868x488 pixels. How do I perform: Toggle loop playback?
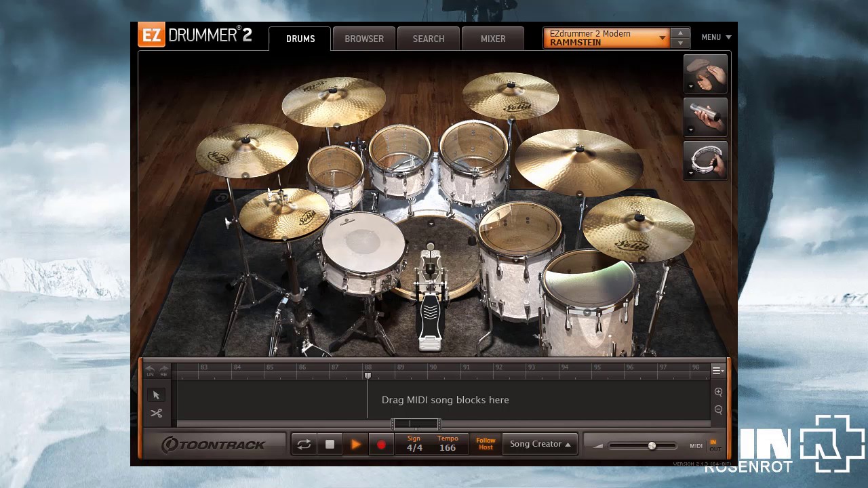tap(304, 445)
